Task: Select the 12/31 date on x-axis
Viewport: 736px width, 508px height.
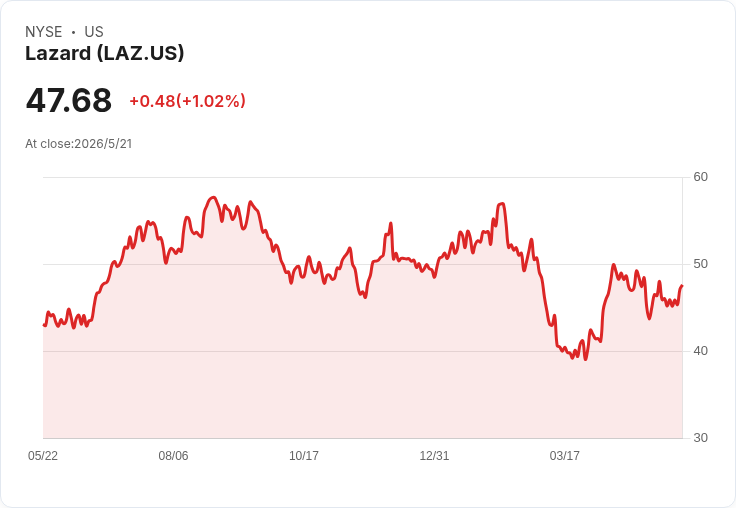Action: pos(434,455)
